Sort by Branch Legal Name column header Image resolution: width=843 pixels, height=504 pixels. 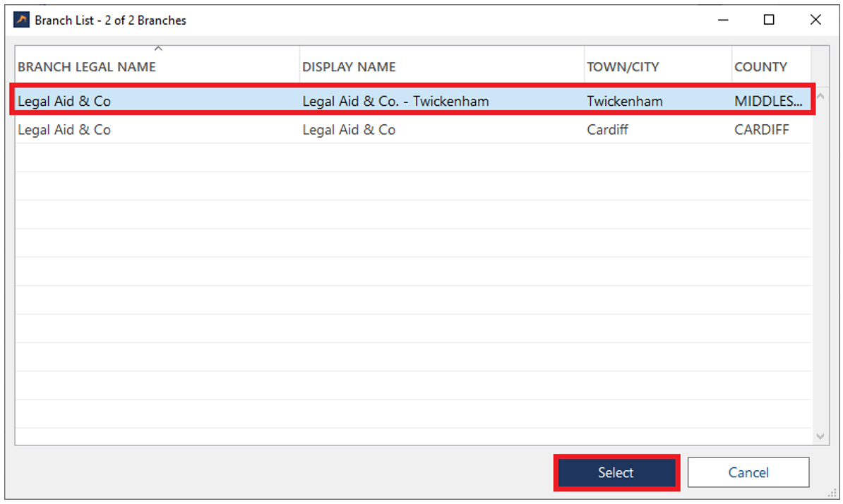pos(87,67)
